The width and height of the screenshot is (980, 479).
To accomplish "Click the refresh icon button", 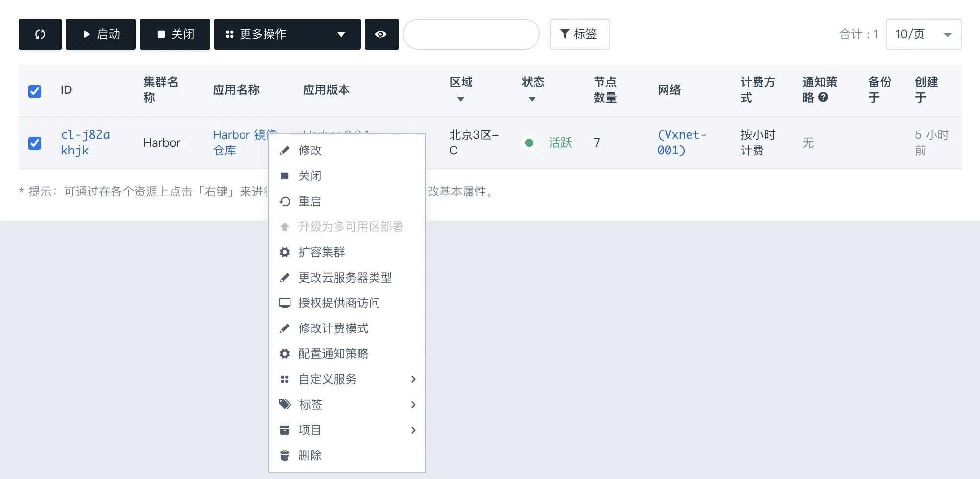I will [40, 34].
